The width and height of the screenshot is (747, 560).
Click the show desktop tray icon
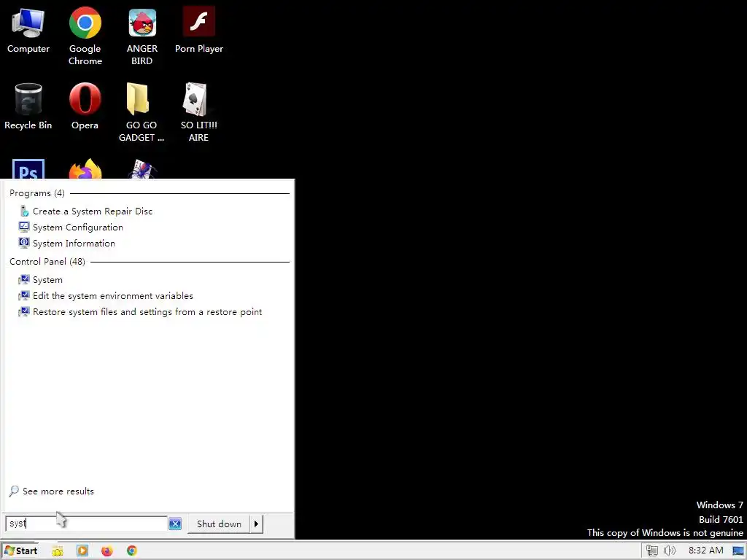[x=738, y=551]
